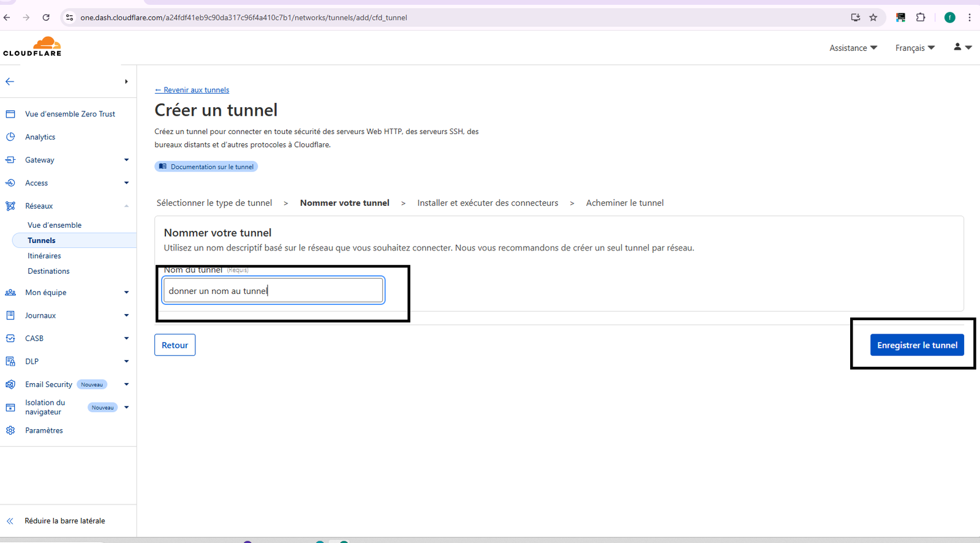Select Tunnels in the sidebar
The height and width of the screenshot is (543, 980).
(x=42, y=241)
